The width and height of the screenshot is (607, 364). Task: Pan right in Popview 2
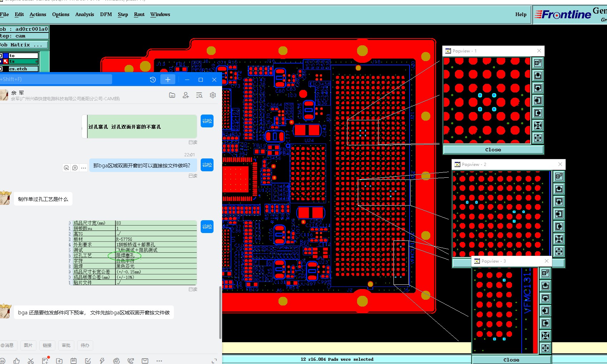coord(559,226)
